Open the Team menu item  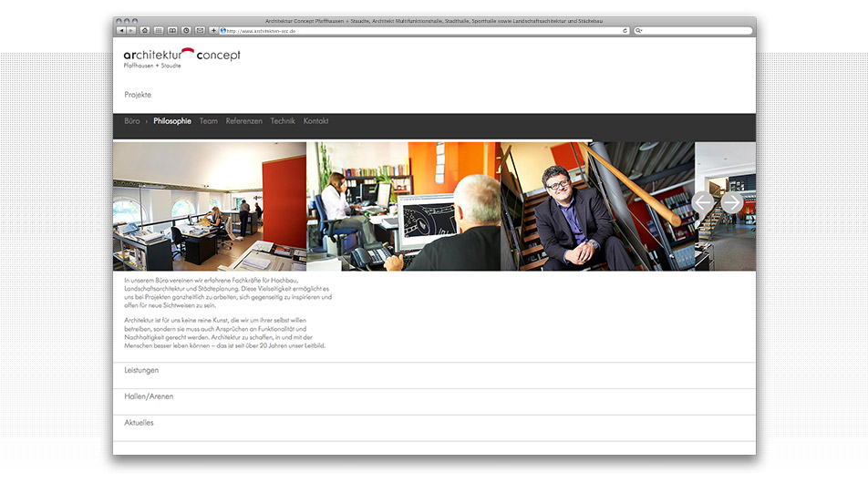pyautogui.click(x=209, y=121)
